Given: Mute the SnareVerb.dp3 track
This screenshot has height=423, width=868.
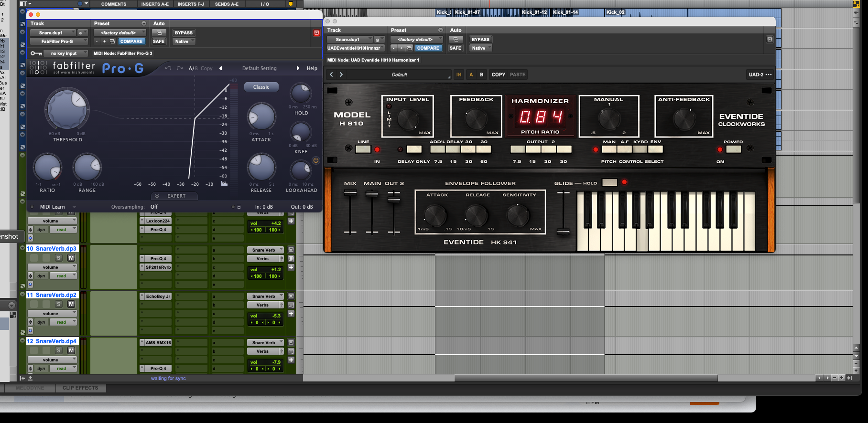Looking at the screenshot, I should pyautogui.click(x=71, y=258).
